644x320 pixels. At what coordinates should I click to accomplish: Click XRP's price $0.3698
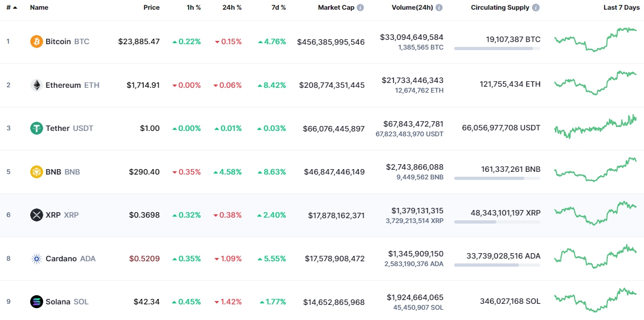[145, 215]
